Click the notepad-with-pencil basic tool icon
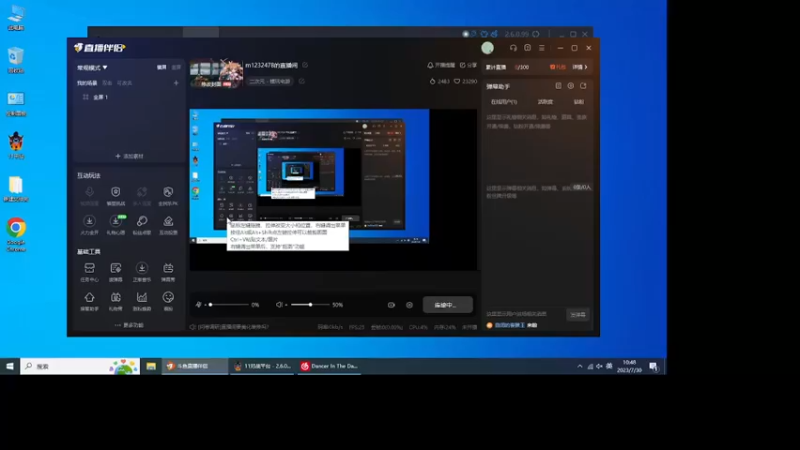This screenshot has height=450, width=800. tap(116, 268)
